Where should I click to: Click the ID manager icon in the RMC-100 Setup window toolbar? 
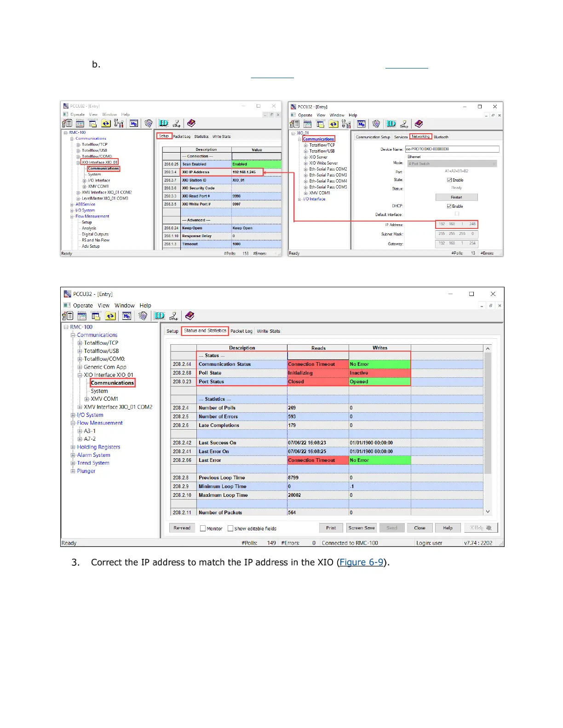[164, 123]
